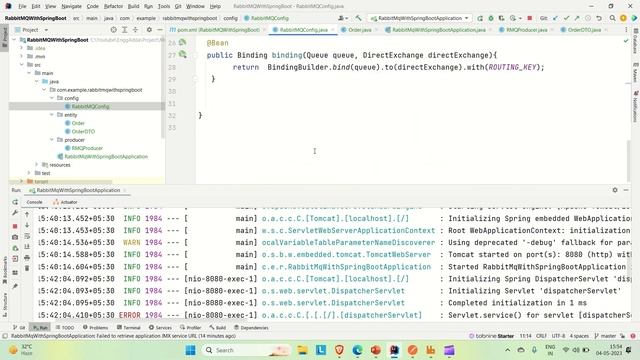Click the Git Commit checkmark icon
Image resolution: width=640 pixels, height=360 pixels.
(x=566, y=18)
